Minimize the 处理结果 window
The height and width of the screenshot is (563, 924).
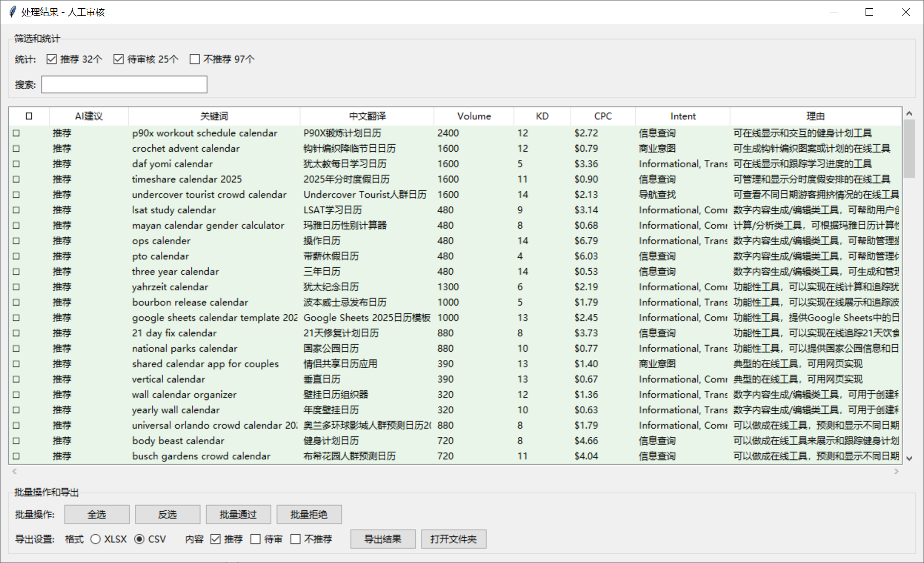point(834,12)
